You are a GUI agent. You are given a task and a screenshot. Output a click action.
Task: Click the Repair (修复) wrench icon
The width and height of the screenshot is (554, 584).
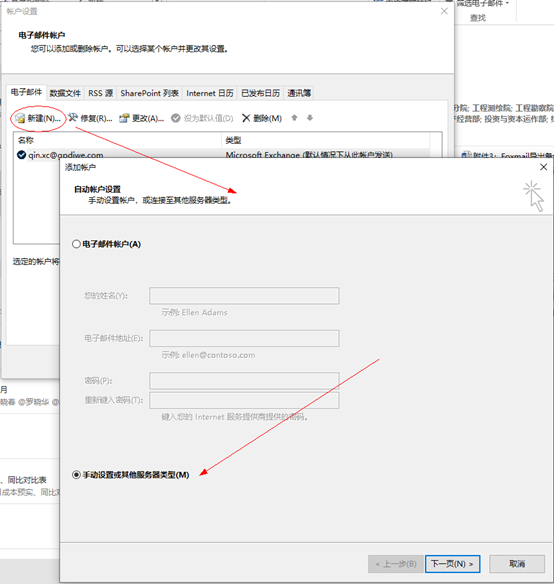(x=73, y=118)
